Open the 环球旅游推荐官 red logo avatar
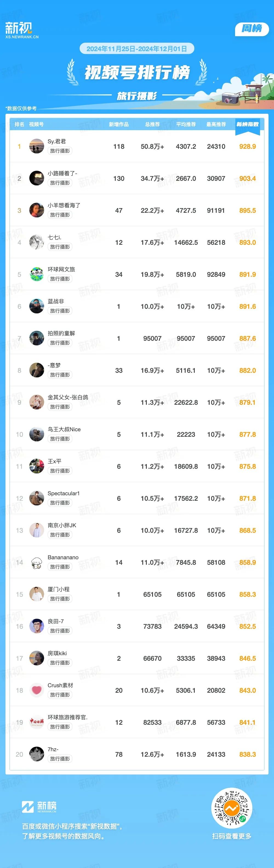Image resolution: width=274 pixels, height=868 pixels. coord(36,722)
